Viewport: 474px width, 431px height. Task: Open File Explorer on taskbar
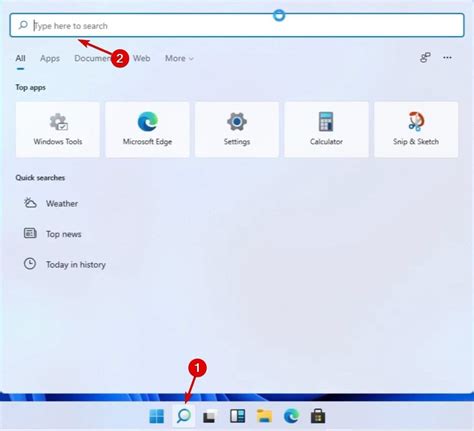[x=264, y=416]
